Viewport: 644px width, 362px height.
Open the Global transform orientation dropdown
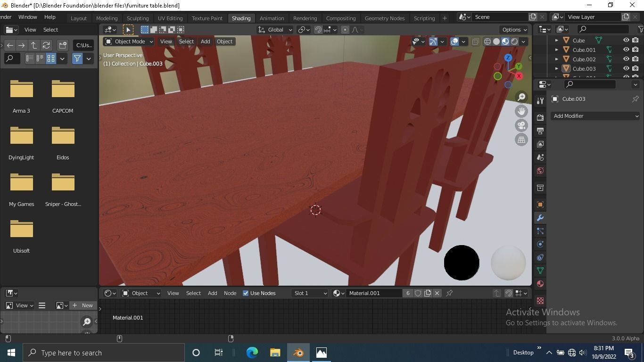[x=275, y=30]
